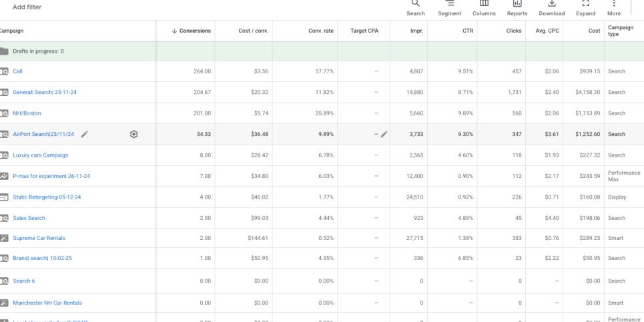Screen dimensions: 644x322
Task: Open the Segment tool
Action: coord(449,4)
